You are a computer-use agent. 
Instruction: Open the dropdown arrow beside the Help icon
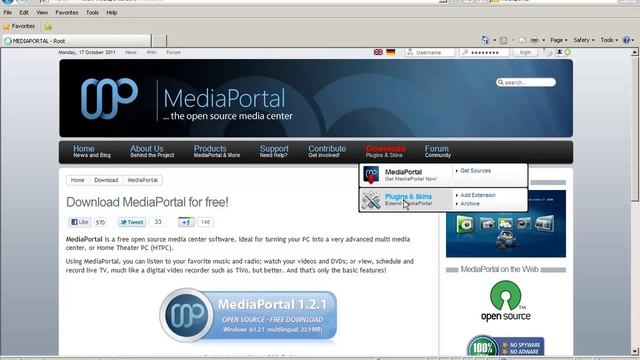tap(633, 40)
